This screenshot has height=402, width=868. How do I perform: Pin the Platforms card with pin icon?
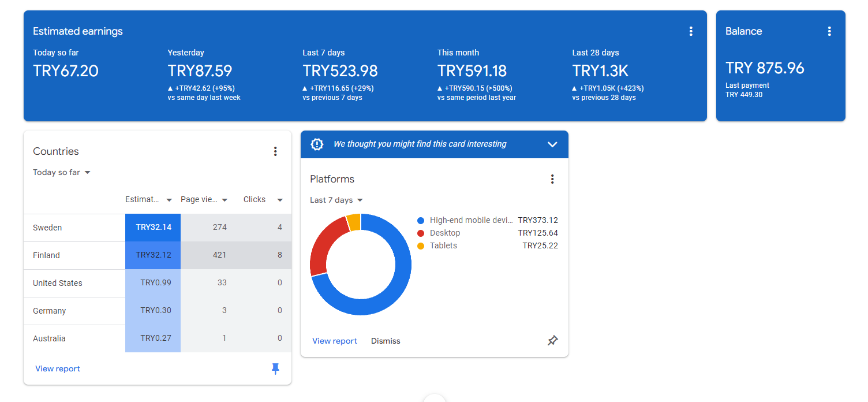[x=552, y=341]
